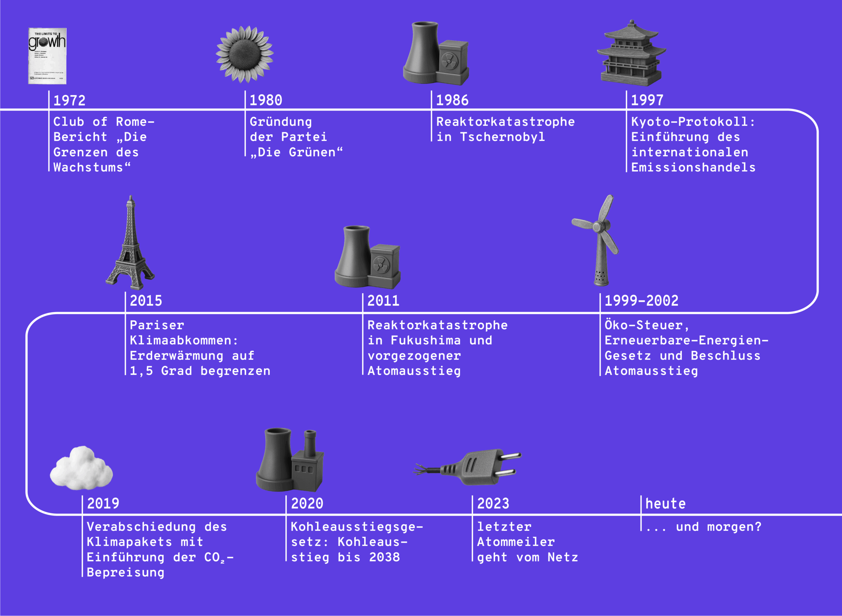842x616 pixels.
Task: Select the 1972 timeline year marker
Action: pyautogui.click(x=69, y=101)
